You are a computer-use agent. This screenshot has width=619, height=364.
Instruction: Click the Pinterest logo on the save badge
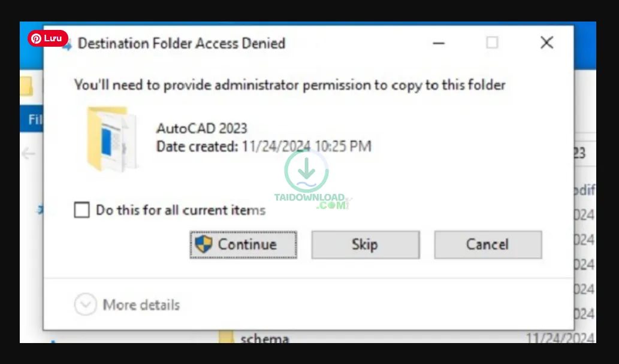pos(37,39)
